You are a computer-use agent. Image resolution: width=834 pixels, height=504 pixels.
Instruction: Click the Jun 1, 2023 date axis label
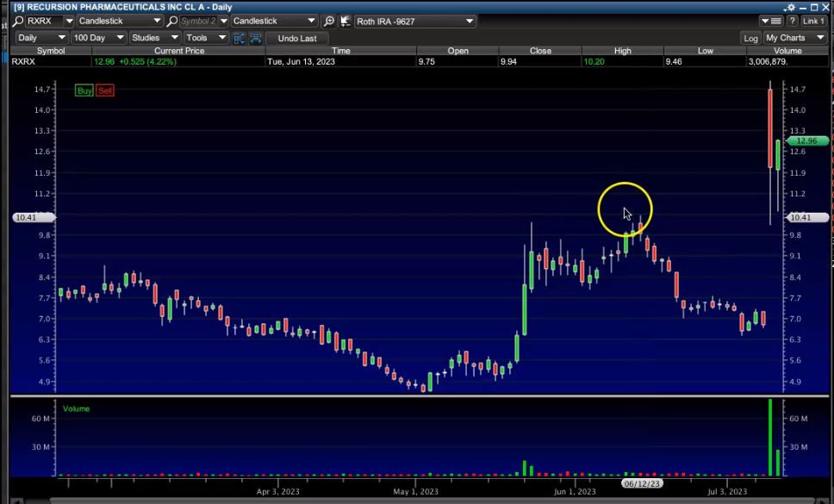click(575, 492)
